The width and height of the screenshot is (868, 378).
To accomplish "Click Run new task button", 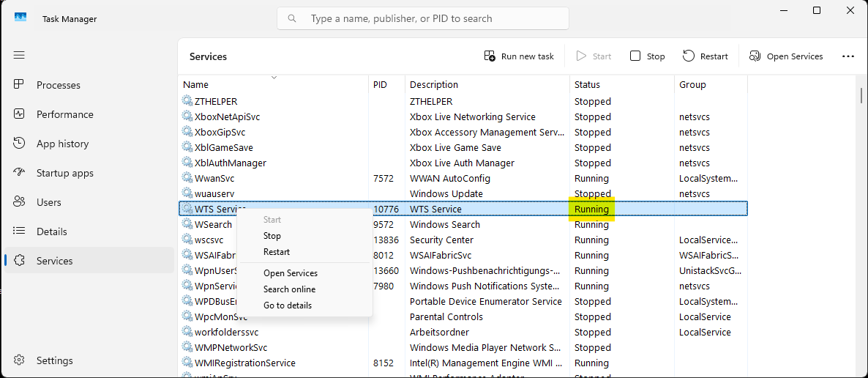I will [x=519, y=56].
